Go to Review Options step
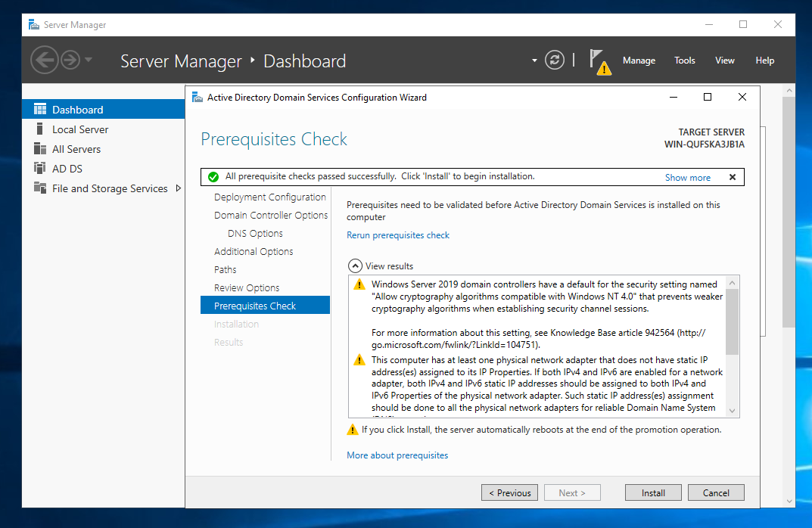The width and height of the screenshot is (812, 528). (247, 287)
